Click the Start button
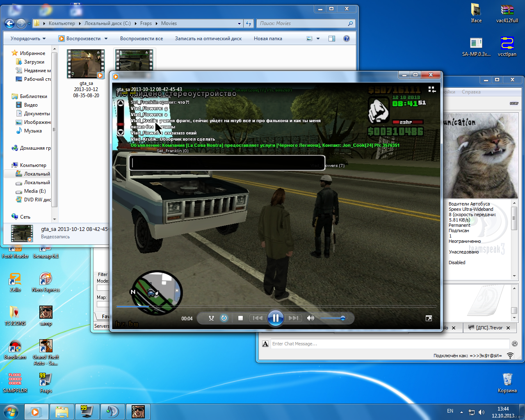This screenshot has width=525, height=420. (x=11, y=411)
